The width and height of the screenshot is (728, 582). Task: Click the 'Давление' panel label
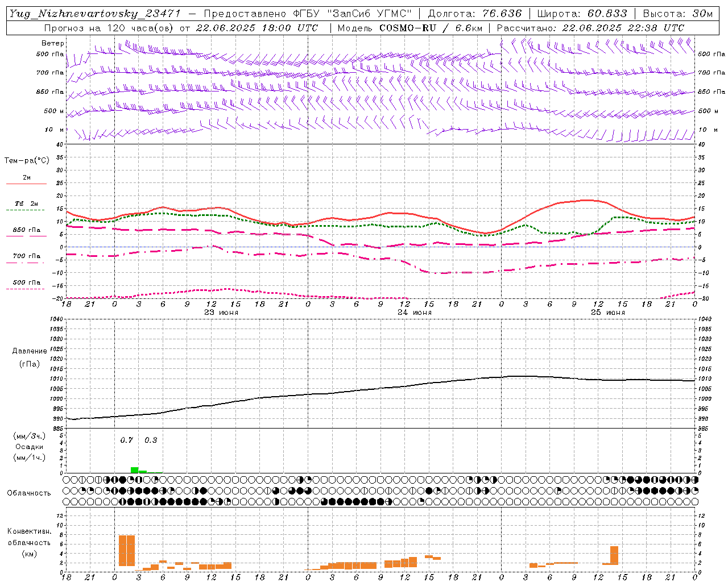[30, 351]
